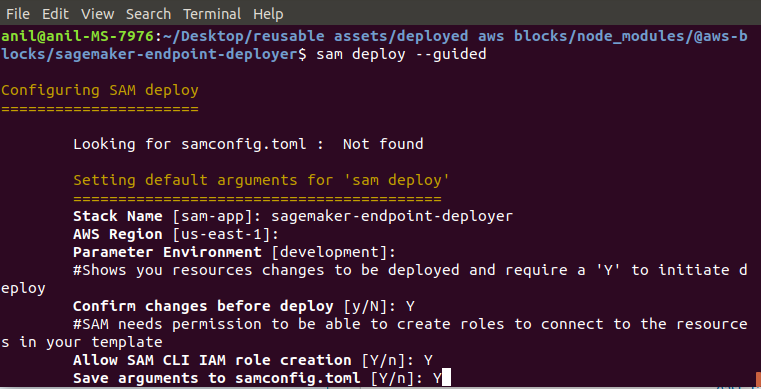
Task: Click the green anil@anil-MS-7976 prompt
Action: (x=78, y=36)
